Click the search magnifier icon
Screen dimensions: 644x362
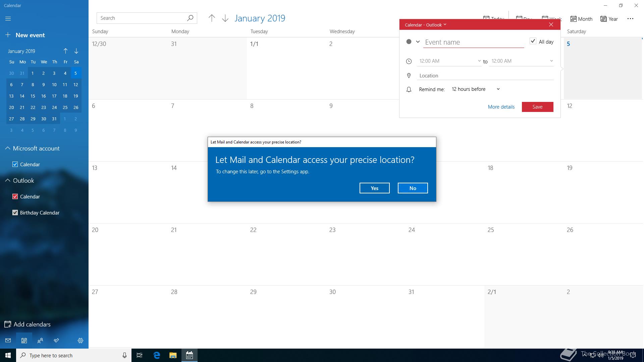190,18
